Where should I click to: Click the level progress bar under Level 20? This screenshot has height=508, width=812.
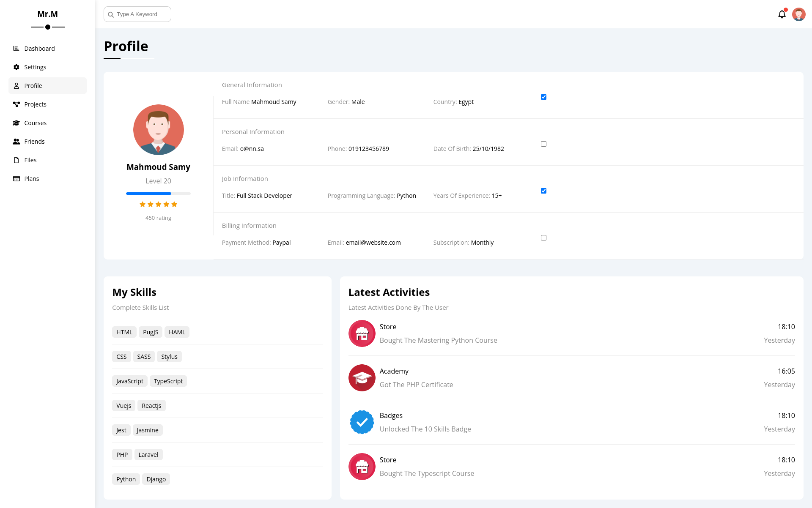pos(158,194)
